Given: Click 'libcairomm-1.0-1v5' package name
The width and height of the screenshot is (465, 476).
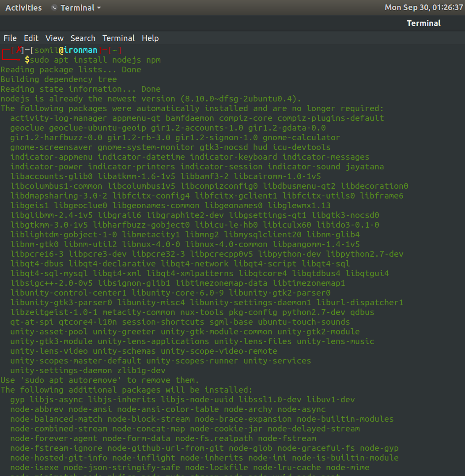Looking at the screenshot, I should 277,176.
